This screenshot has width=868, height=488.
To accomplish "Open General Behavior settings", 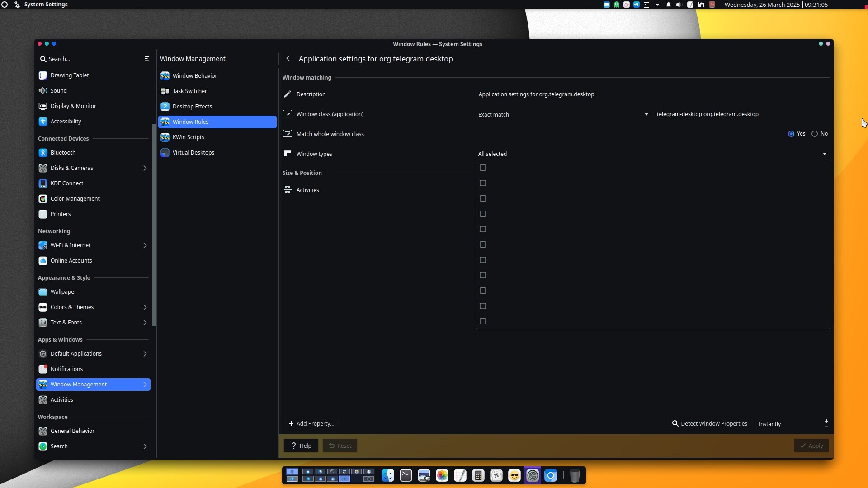I will coord(93,431).
